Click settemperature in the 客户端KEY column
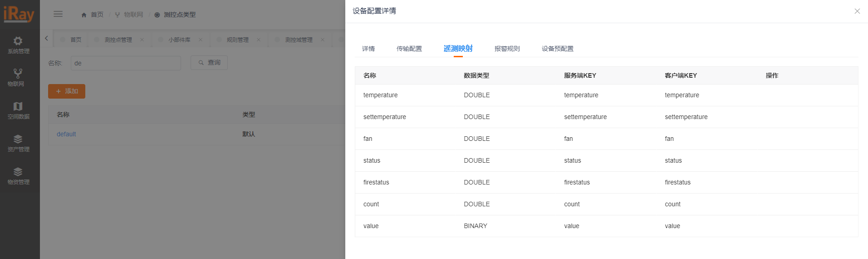Image resolution: width=868 pixels, height=259 pixels. point(686,117)
